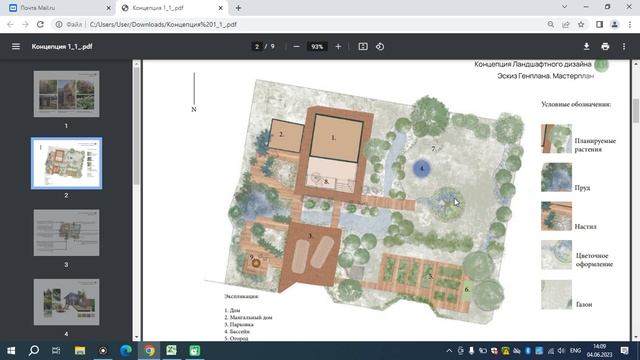
Task: Open Task View on the taskbar
Action: (56, 351)
